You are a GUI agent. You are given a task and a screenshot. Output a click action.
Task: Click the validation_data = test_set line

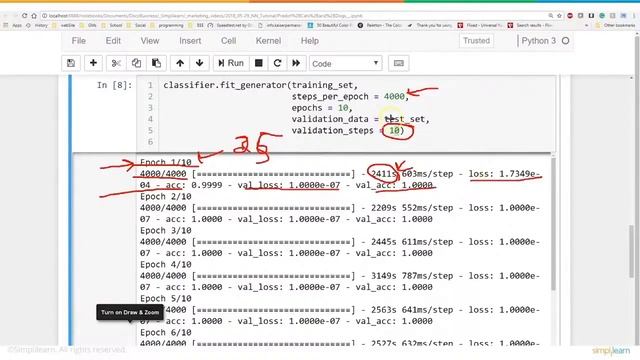click(x=360, y=119)
